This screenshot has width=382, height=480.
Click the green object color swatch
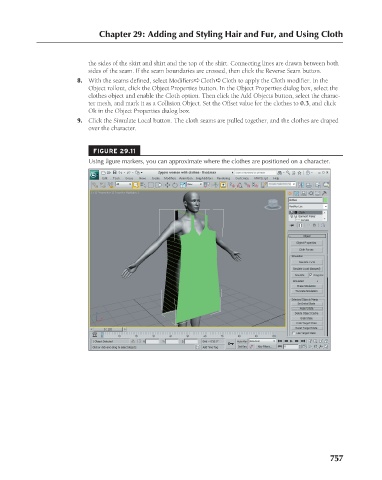click(325, 200)
